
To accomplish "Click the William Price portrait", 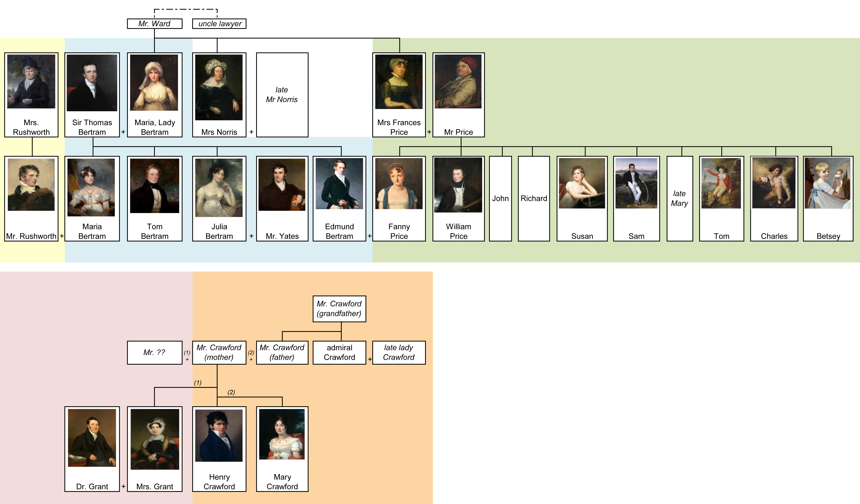I will tap(458, 185).
